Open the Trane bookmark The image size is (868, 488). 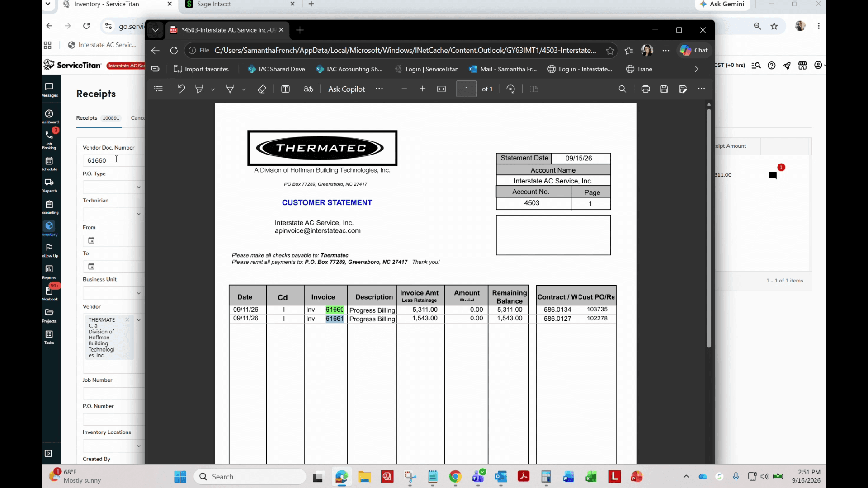(x=639, y=69)
